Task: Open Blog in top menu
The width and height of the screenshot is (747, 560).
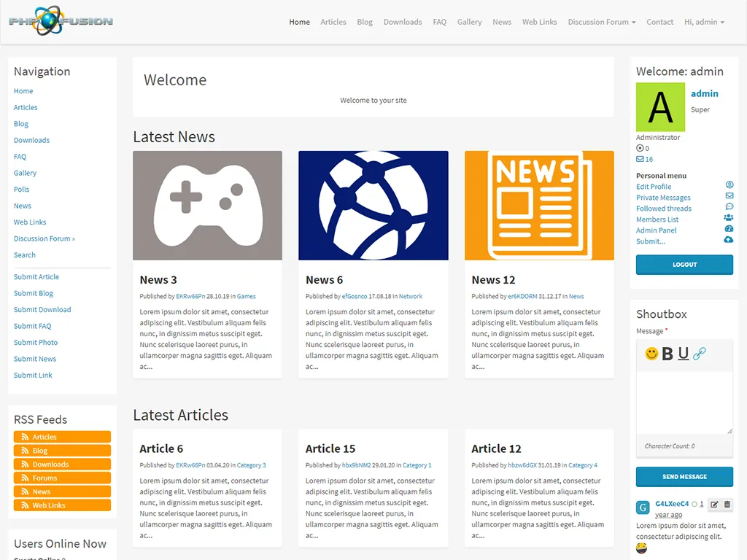Action: [x=365, y=22]
